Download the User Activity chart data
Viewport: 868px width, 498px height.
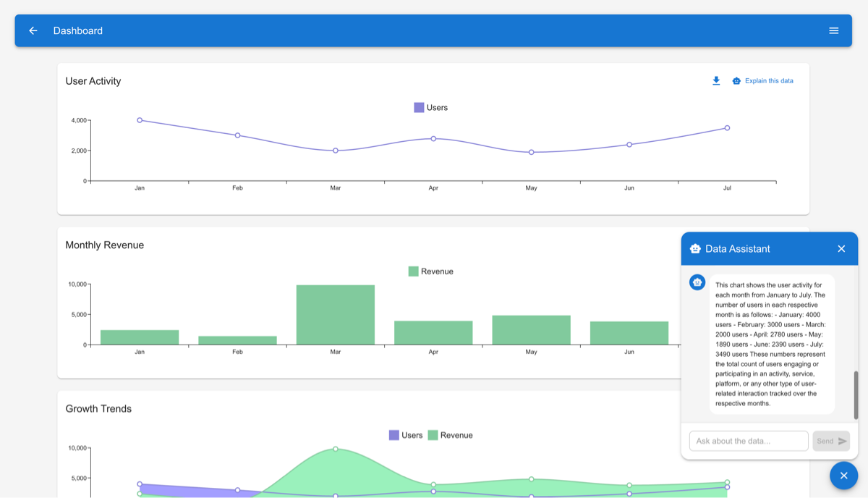(716, 81)
